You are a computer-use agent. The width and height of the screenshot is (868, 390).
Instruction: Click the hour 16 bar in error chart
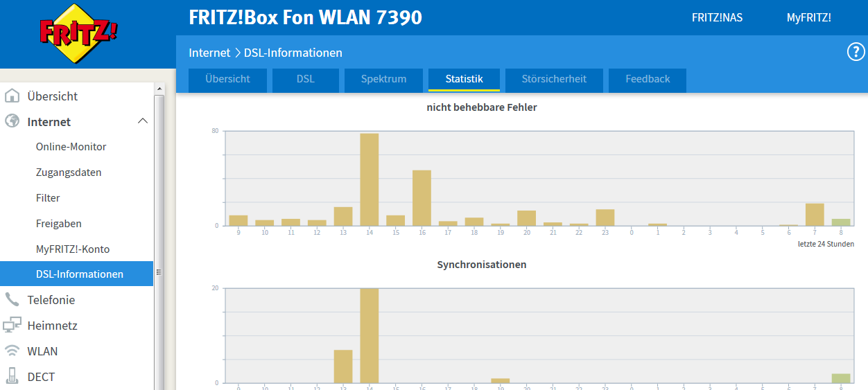tap(422, 198)
